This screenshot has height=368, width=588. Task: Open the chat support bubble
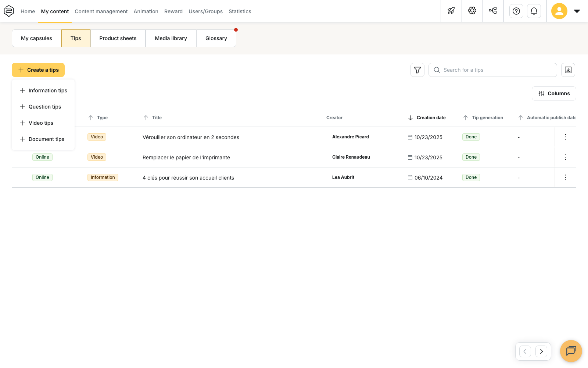[571, 351]
